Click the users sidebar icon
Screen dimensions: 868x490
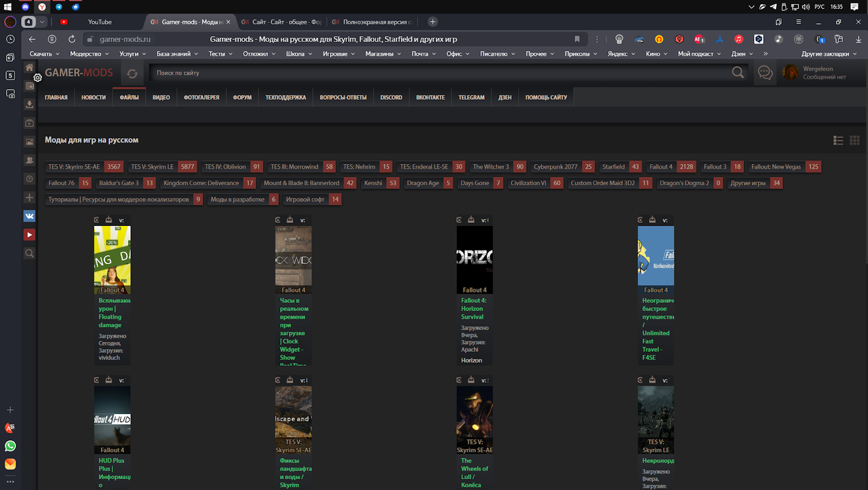(x=29, y=161)
